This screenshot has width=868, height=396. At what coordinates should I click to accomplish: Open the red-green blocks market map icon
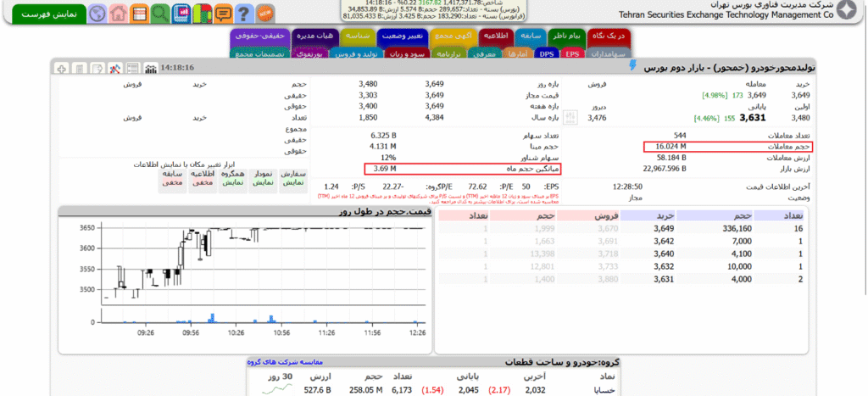coord(202,14)
